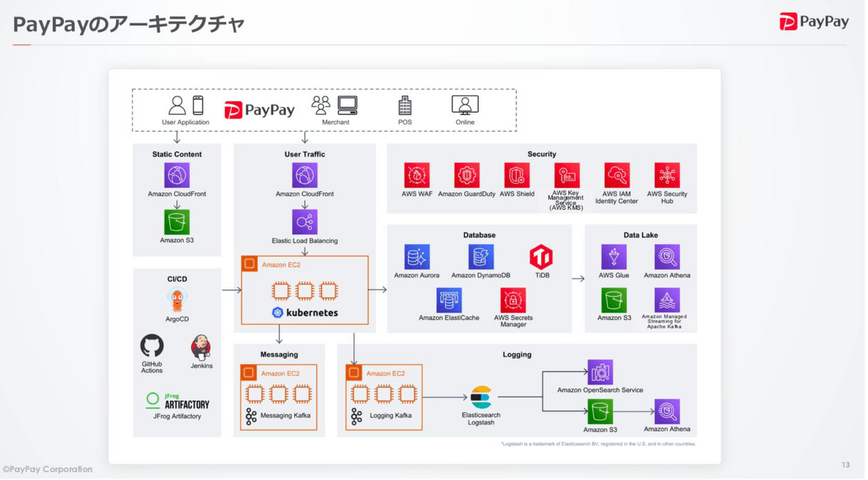This screenshot has height=480, width=868.
Task: Click the slide title "PayPayのアーキテクチャ"
Action: tap(129, 24)
